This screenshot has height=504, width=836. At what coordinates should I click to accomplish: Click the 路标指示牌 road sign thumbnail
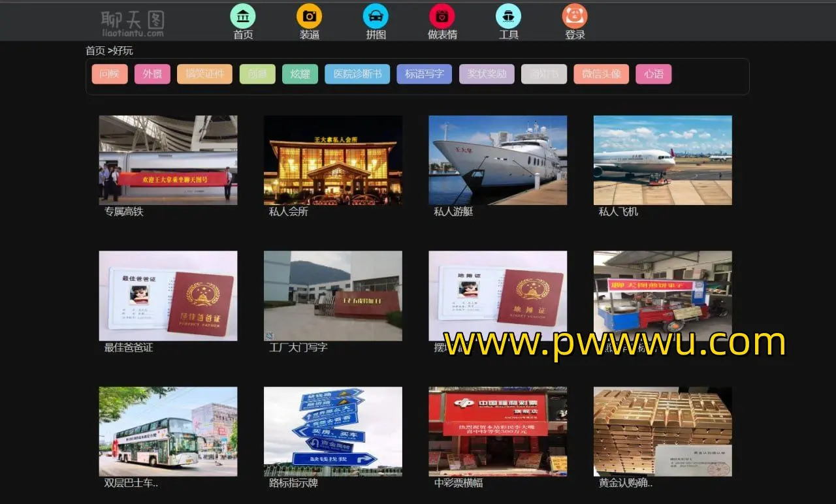tap(332, 432)
